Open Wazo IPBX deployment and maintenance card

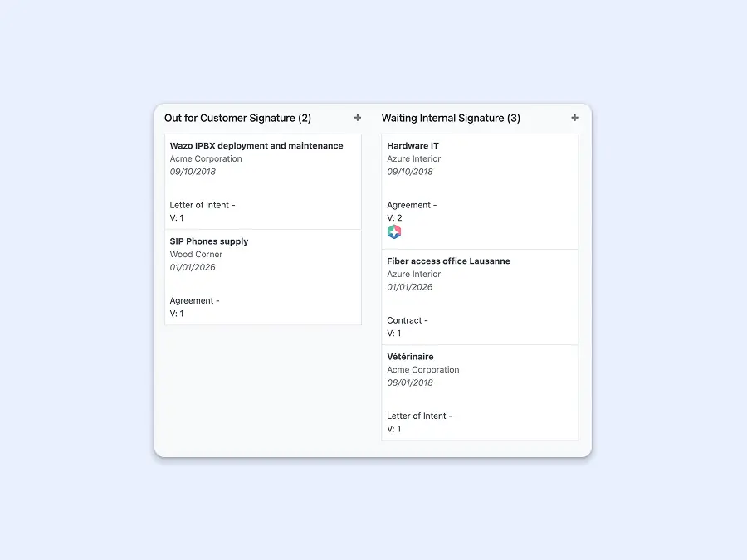tap(256, 146)
